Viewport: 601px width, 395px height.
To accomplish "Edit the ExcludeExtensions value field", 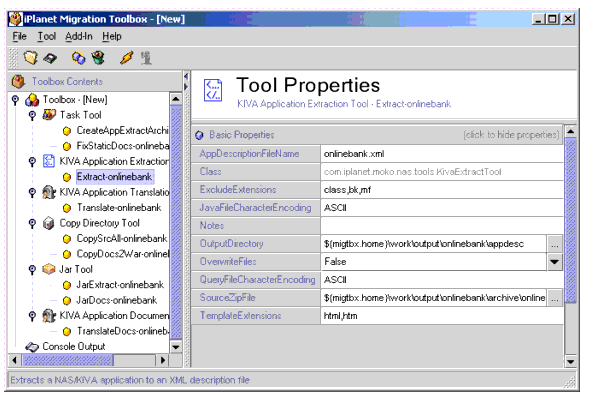I will coord(442,190).
